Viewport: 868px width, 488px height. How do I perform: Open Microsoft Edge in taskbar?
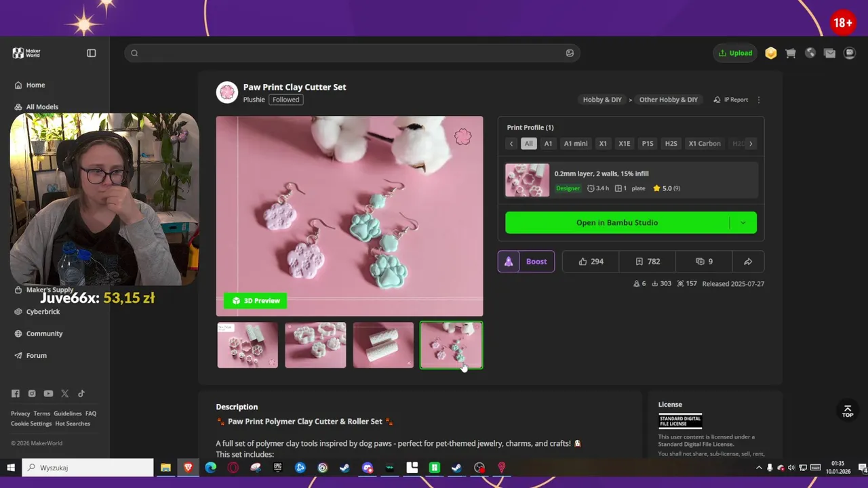[x=210, y=468]
